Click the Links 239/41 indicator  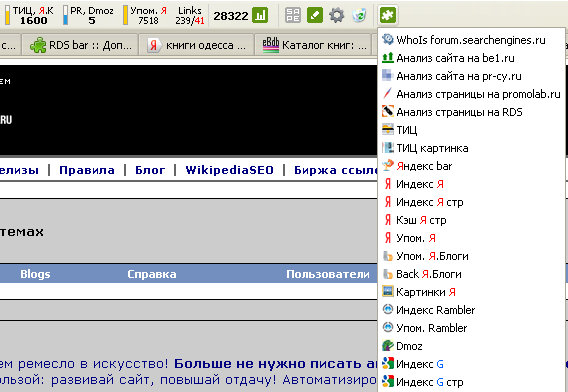pos(190,15)
